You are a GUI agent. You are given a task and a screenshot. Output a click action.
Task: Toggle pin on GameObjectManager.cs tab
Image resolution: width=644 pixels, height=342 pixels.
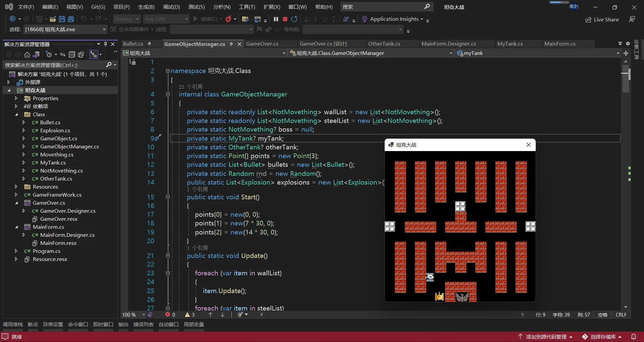[x=231, y=44]
